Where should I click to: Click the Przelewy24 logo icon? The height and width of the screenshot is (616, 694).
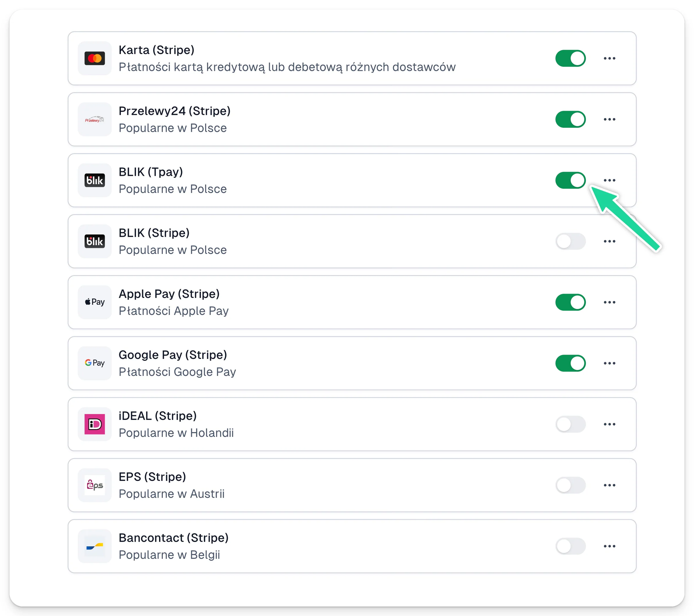coord(95,119)
